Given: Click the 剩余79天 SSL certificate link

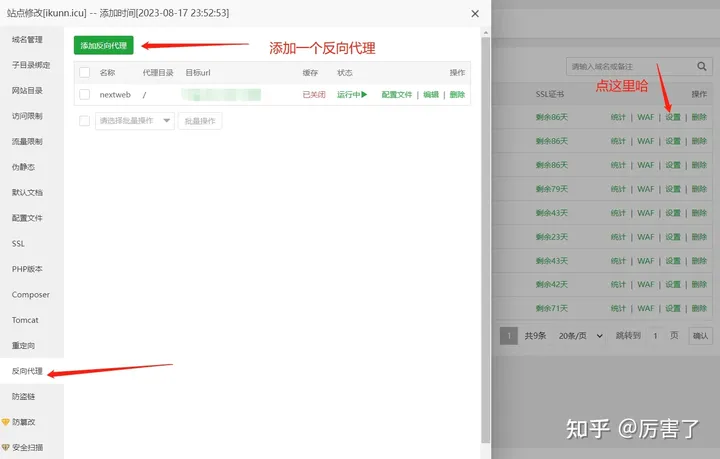Looking at the screenshot, I should [x=552, y=189].
